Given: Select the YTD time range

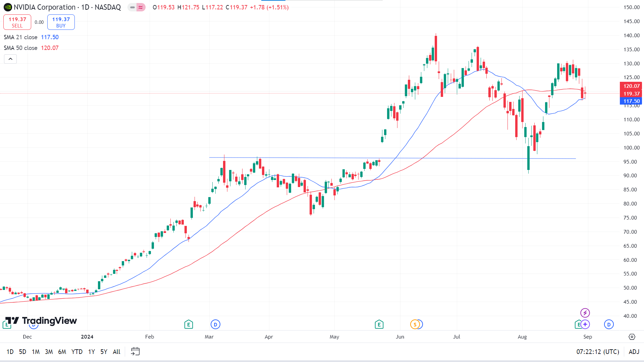Looking at the screenshot, I should 77,352.
